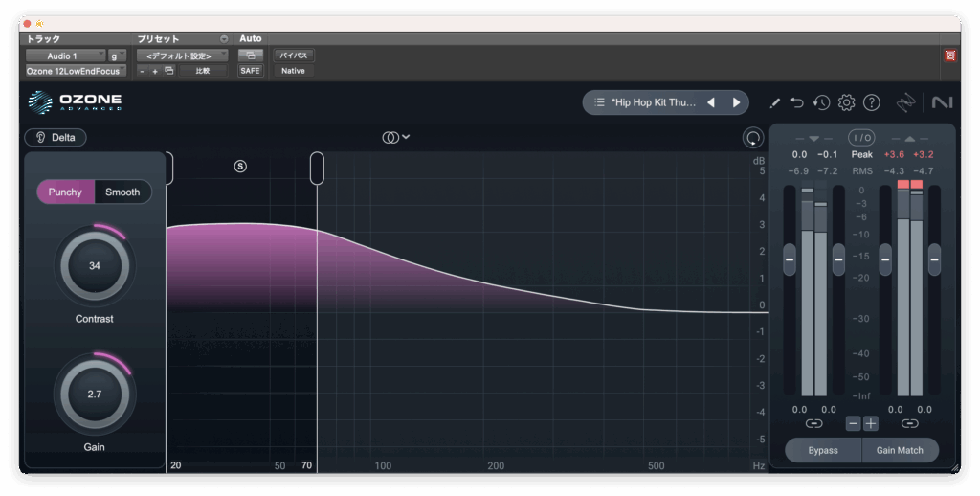This screenshot has width=980, height=496.
Task: Toggle Delta listen mode
Action: point(56,138)
